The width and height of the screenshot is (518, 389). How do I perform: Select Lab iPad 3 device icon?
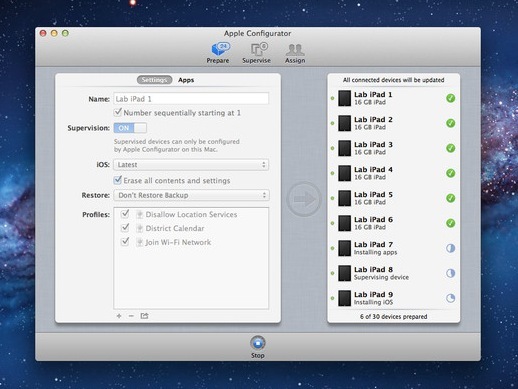pyautogui.click(x=345, y=148)
